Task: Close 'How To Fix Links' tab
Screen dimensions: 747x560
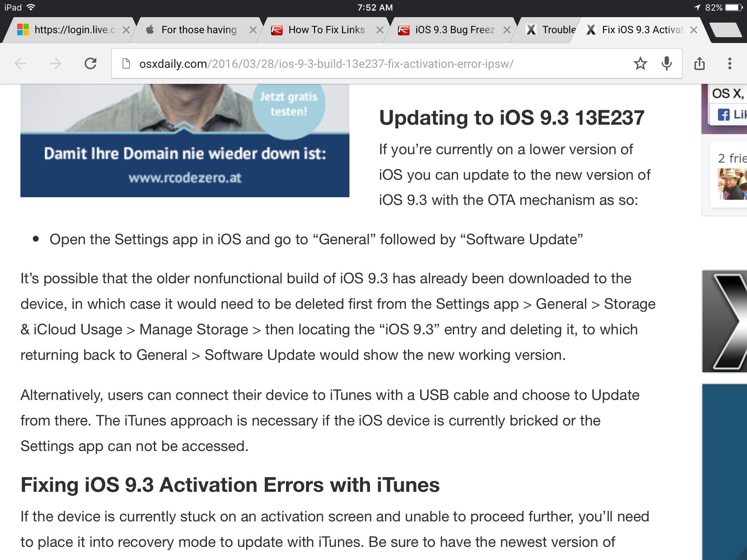Action: tap(380, 30)
